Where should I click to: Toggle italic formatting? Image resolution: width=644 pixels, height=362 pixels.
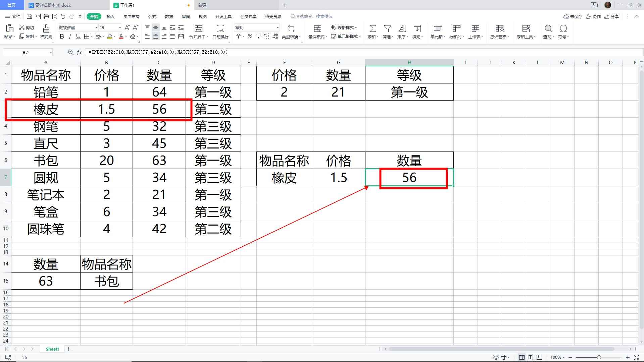pyautogui.click(x=70, y=37)
